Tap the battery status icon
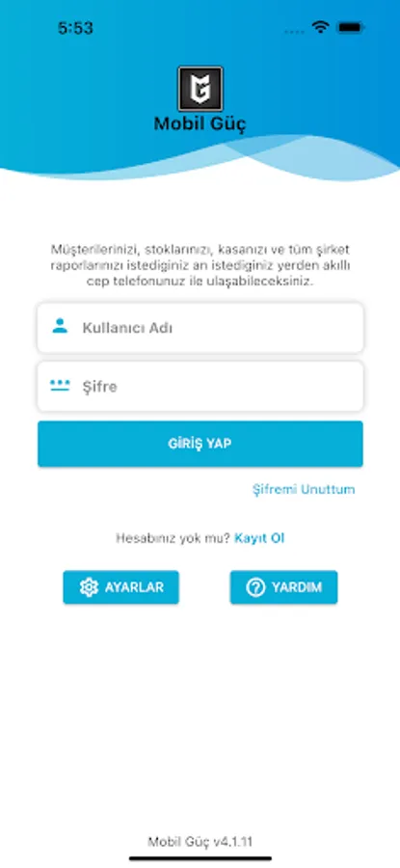 click(350, 27)
